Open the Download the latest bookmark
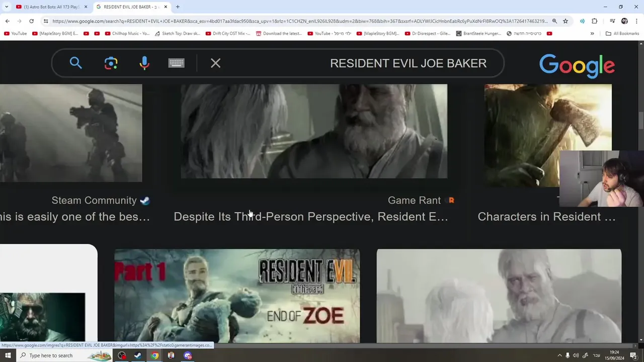Viewport: 644px width, 362px height. (279, 34)
